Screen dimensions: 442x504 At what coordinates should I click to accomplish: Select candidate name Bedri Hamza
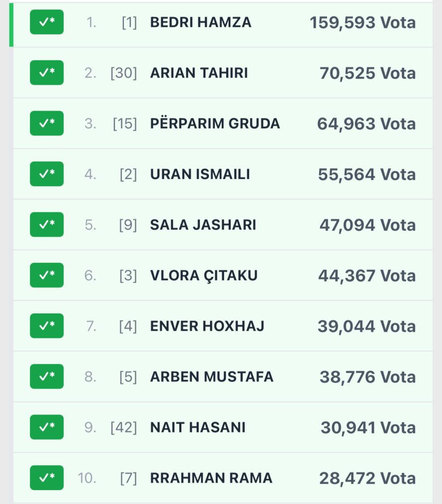pyautogui.click(x=201, y=22)
